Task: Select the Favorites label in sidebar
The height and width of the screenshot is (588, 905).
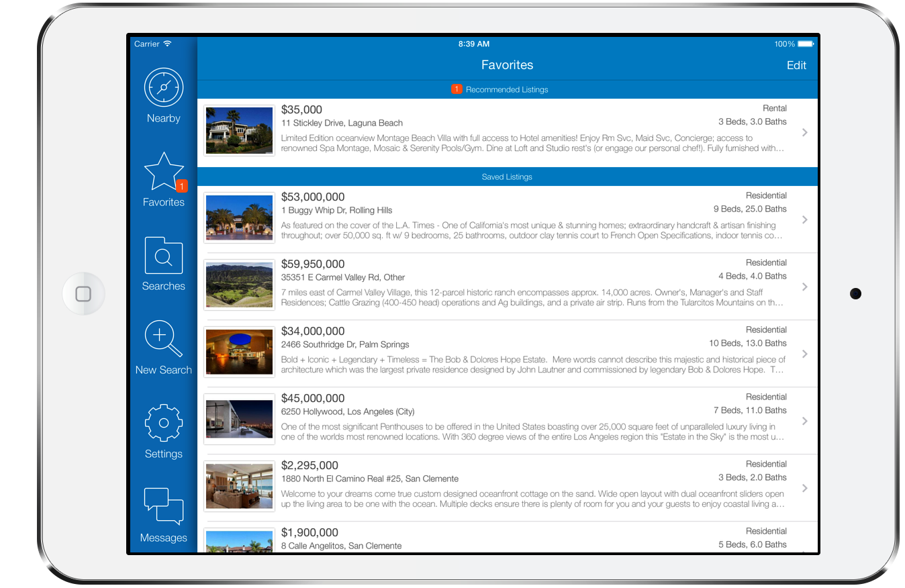Action: coord(163,202)
